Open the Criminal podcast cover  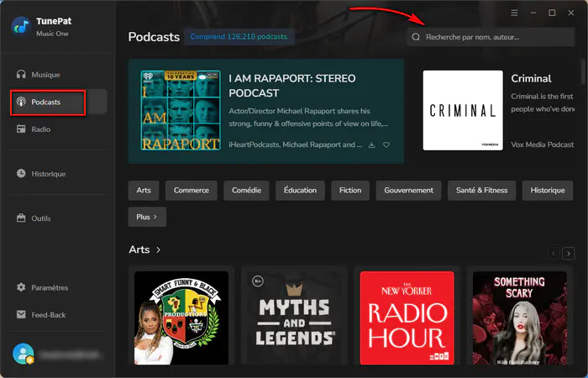pos(463,110)
